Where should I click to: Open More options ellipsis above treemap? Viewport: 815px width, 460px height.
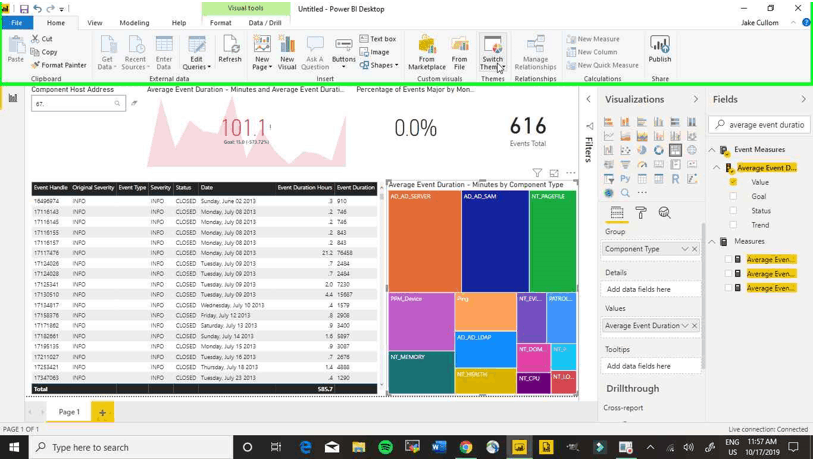[571, 173]
